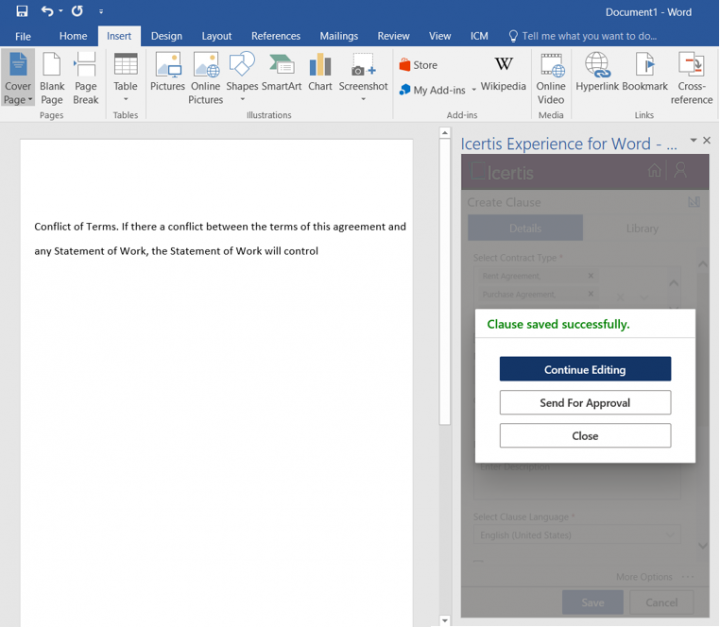720x627 pixels.
Task: Click the Continue Editing button
Action: pos(585,370)
